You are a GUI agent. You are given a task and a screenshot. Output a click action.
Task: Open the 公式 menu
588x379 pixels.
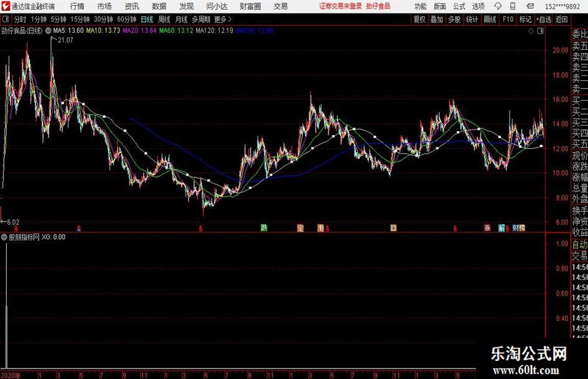pyautogui.click(x=459, y=6)
